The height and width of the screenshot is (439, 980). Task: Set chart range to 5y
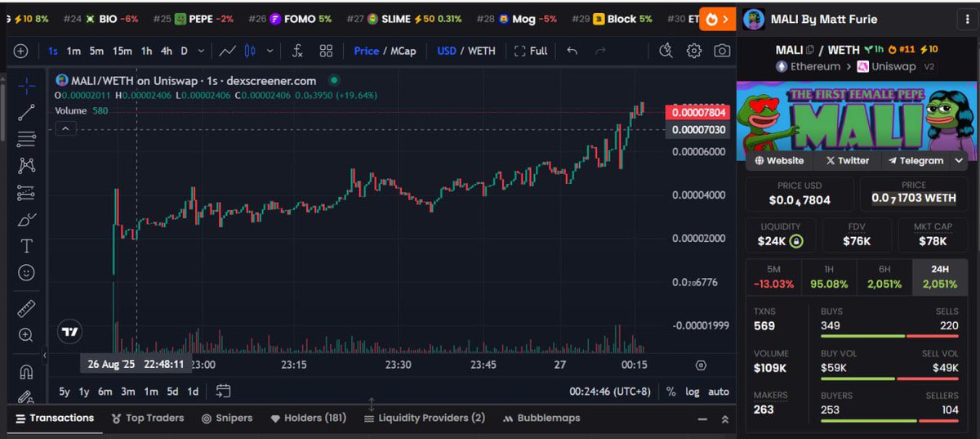(x=64, y=392)
